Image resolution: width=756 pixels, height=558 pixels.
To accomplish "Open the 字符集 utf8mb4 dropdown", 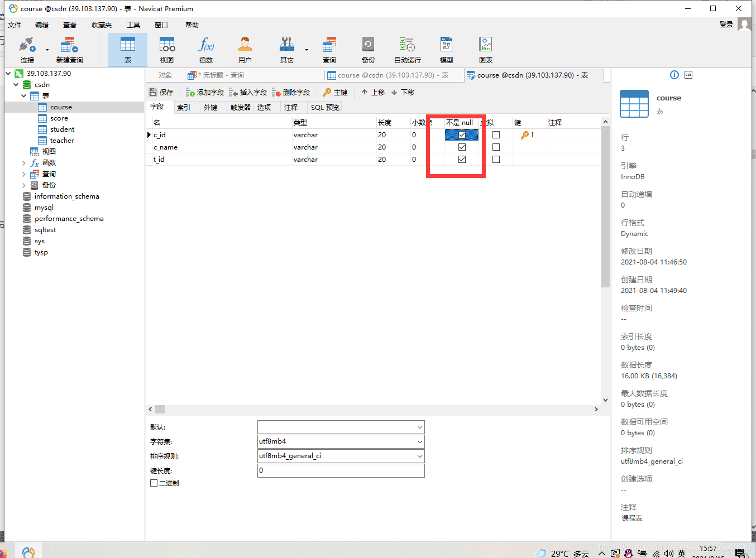I will click(419, 441).
